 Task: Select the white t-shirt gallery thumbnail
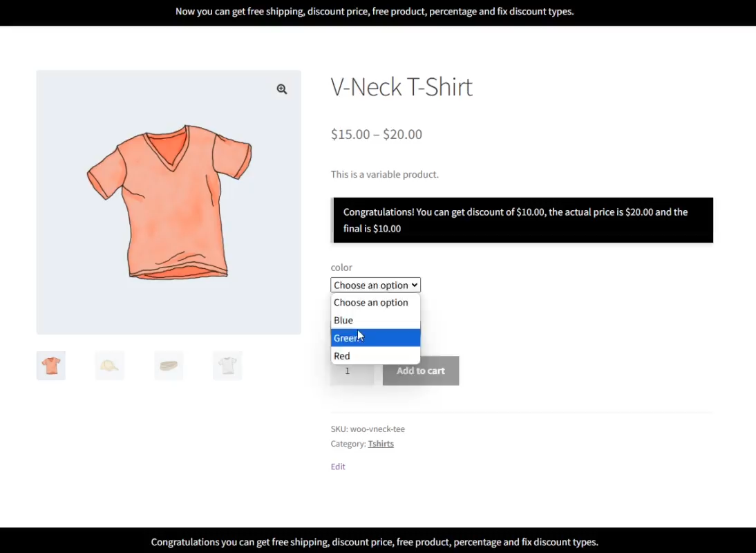227,366
